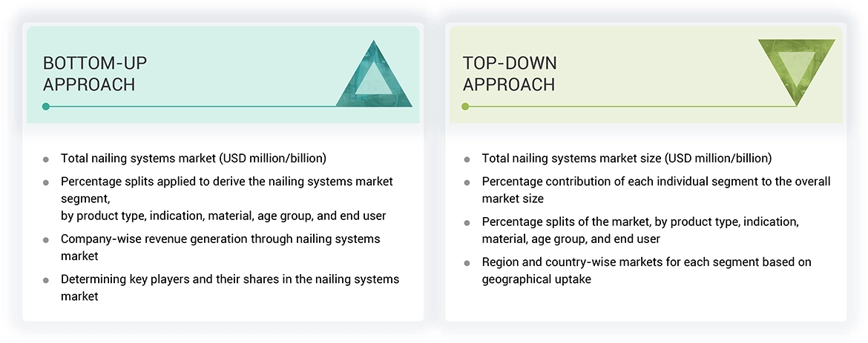Click bullet beside 'Region and country-wise markets'
The height and width of the screenshot is (343, 868).
click(467, 263)
